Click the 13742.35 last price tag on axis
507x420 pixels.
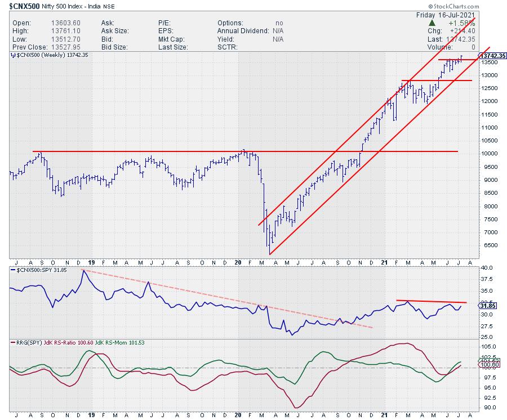(x=492, y=56)
